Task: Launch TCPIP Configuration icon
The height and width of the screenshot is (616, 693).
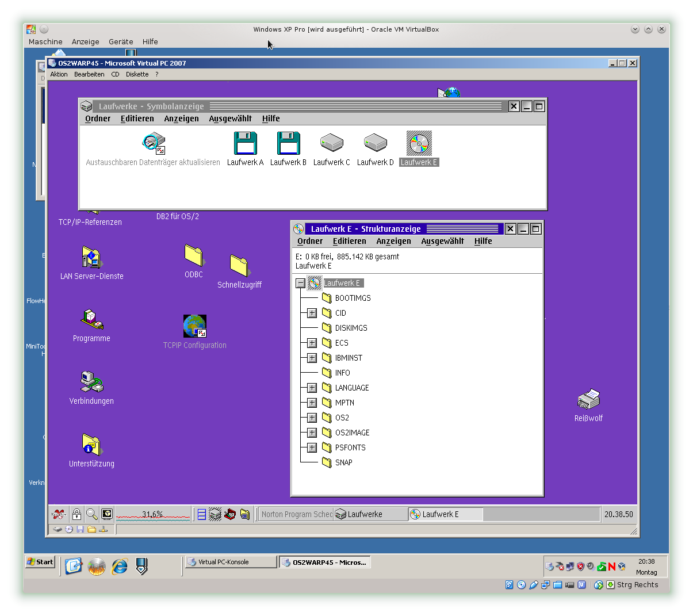Action: 195,326
